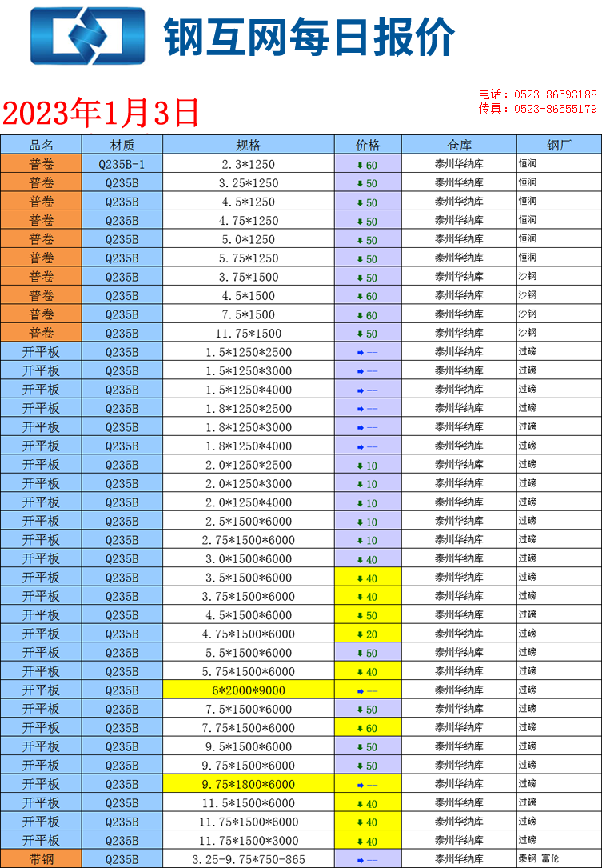Click the right arrow in the 1.8*1250*4000 price cell
602x868 pixels.
pos(361,446)
